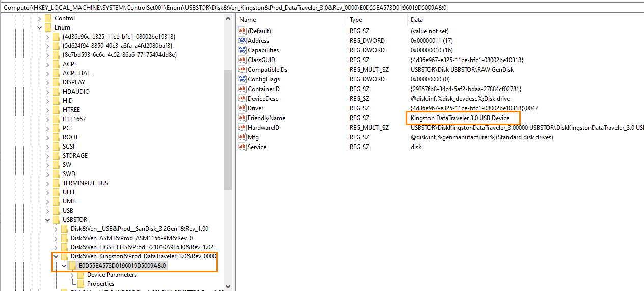Select the {8e7bd593-6e6c-4c52-86a6-77175494dd8e} key
Image resolution: width=644 pixels, height=291 pixels.
coord(120,55)
